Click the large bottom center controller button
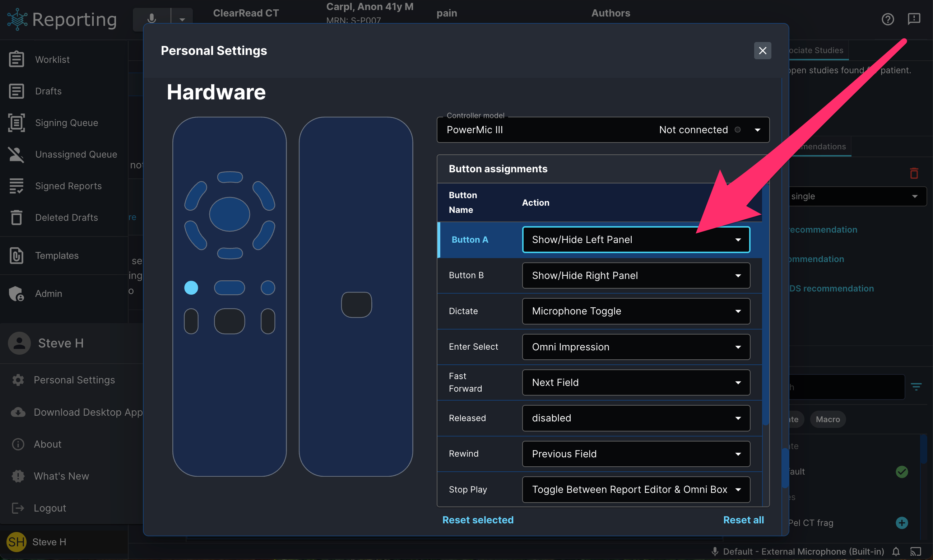The height and width of the screenshot is (560, 933). point(229,321)
